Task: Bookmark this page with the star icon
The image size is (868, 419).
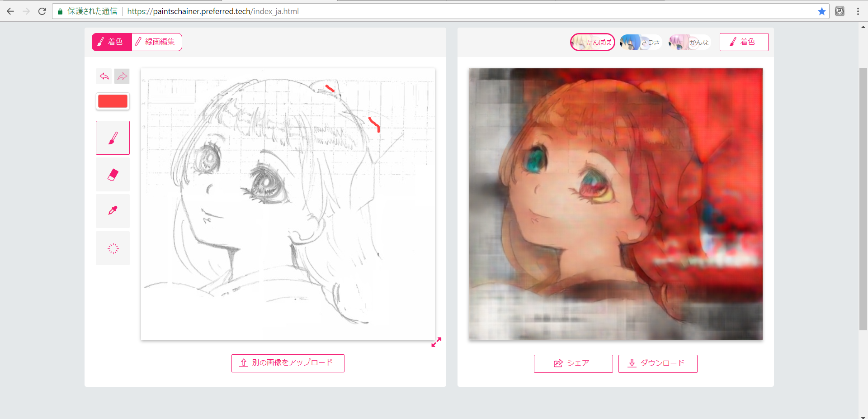Action: pyautogui.click(x=821, y=11)
